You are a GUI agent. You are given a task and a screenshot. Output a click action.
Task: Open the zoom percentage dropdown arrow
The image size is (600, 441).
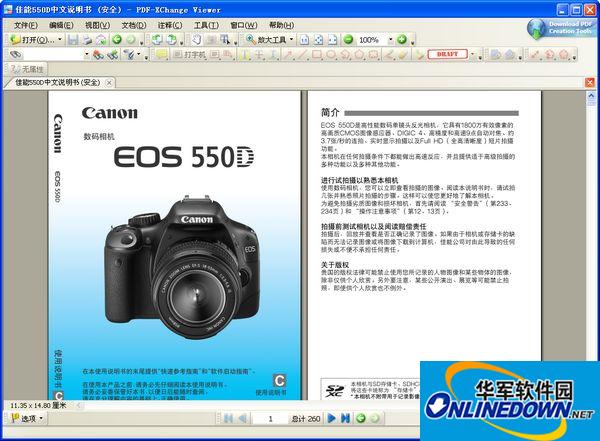coord(391,39)
